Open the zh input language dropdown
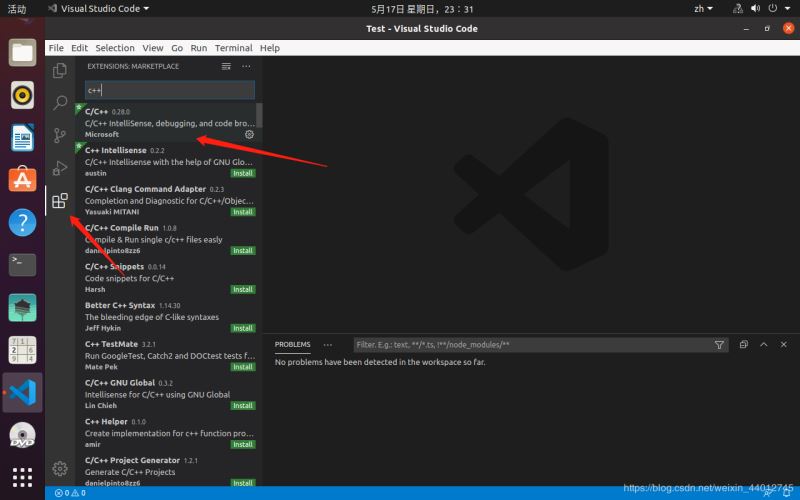Screen dimensions: 800x500 tap(703, 9)
